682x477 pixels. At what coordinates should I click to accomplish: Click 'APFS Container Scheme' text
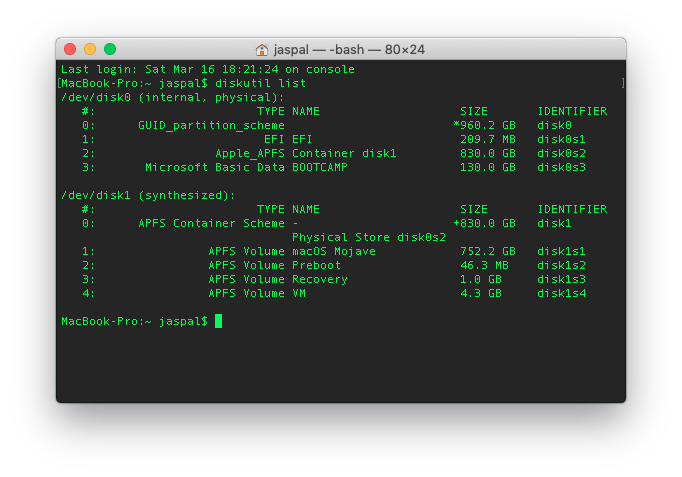pyautogui.click(x=211, y=223)
